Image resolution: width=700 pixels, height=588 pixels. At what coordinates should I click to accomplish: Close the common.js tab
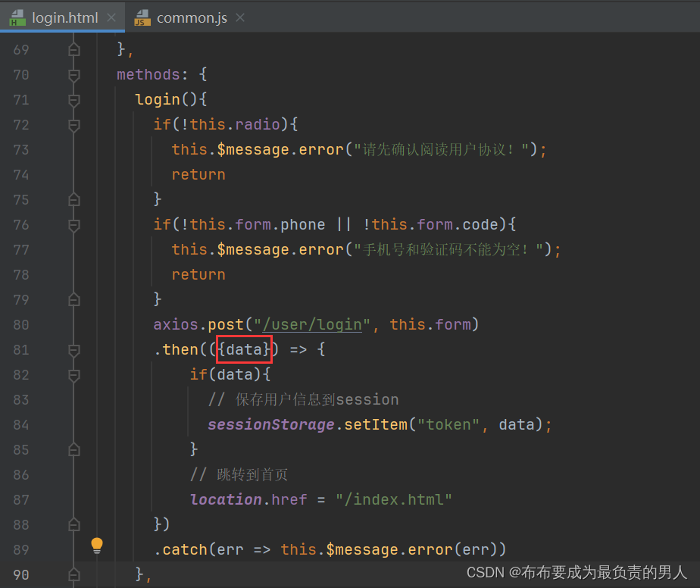(x=240, y=17)
